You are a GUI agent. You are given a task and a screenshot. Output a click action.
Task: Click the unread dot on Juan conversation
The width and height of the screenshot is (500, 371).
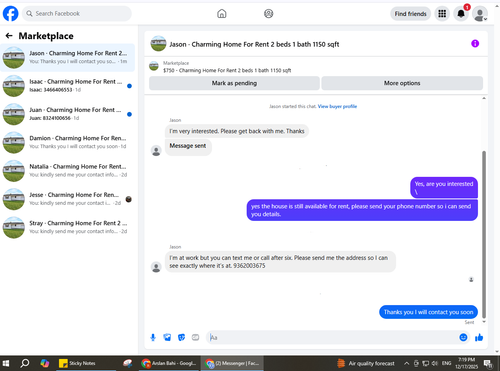pos(129,114)
